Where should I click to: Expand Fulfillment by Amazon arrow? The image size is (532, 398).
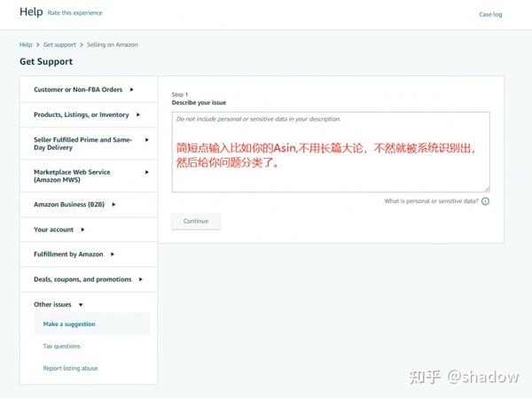point(113,254)
